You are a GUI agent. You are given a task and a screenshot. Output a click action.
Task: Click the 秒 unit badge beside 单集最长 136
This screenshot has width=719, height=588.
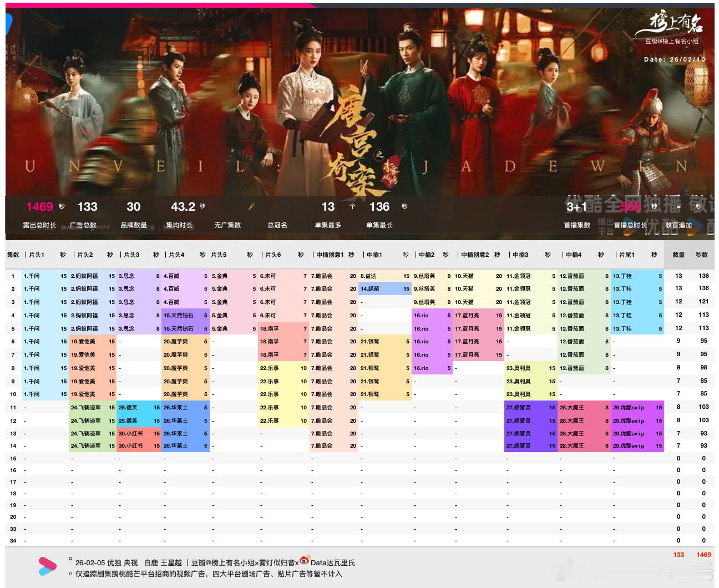click(x=404, y=206)
